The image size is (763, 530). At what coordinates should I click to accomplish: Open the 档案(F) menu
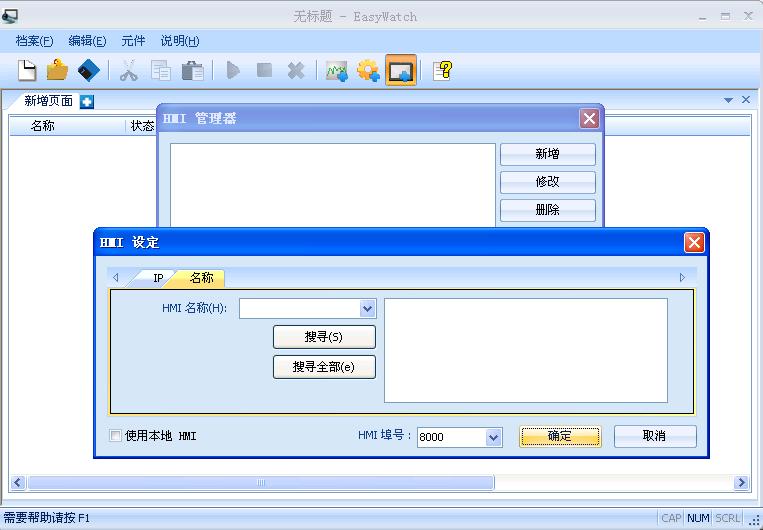[x=34, y=41]
